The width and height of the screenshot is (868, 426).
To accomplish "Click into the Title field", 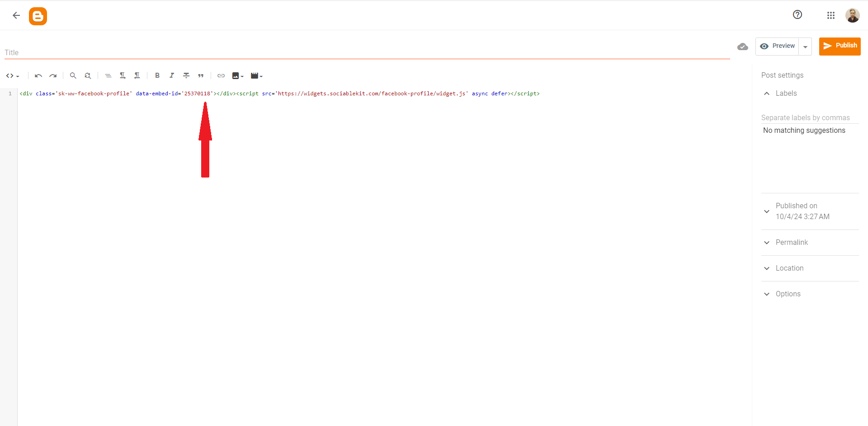I will [x=367, y=52].
